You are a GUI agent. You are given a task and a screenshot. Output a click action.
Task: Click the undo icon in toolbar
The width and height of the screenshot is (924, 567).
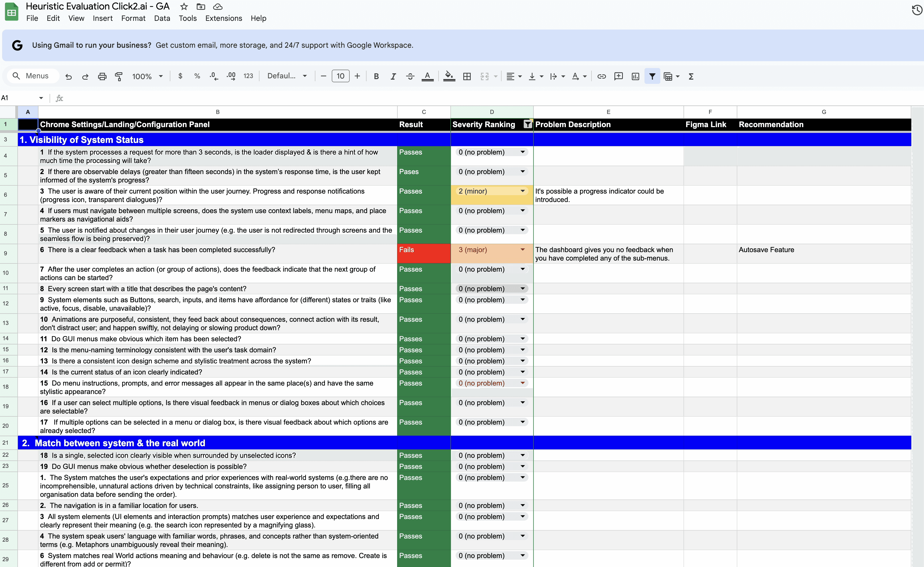click(68, 76)
